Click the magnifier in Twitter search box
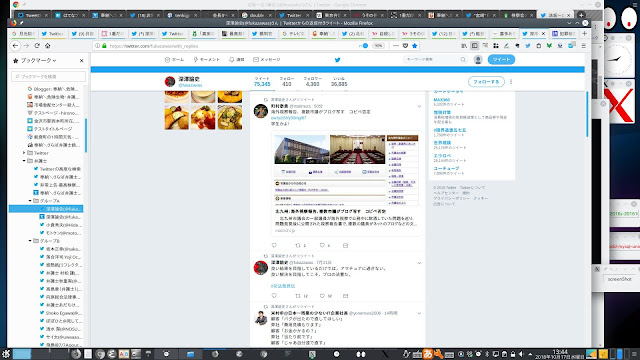The width and height of the screenshot is (640, 360). click(463, 60)
